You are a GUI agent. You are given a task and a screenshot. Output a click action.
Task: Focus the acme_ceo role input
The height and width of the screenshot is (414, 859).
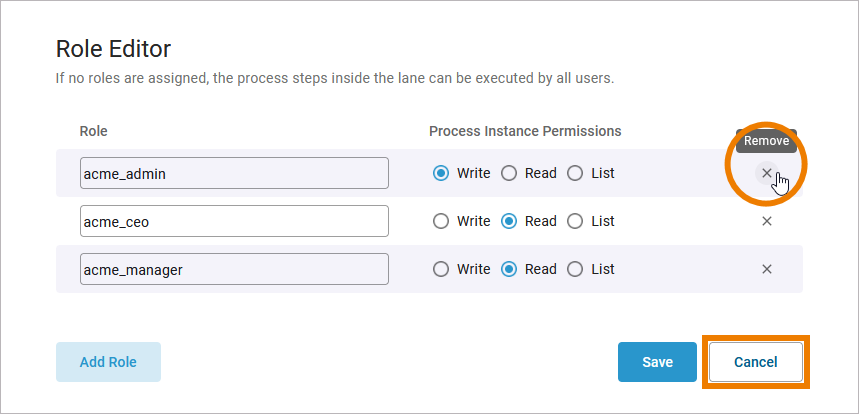234,221
